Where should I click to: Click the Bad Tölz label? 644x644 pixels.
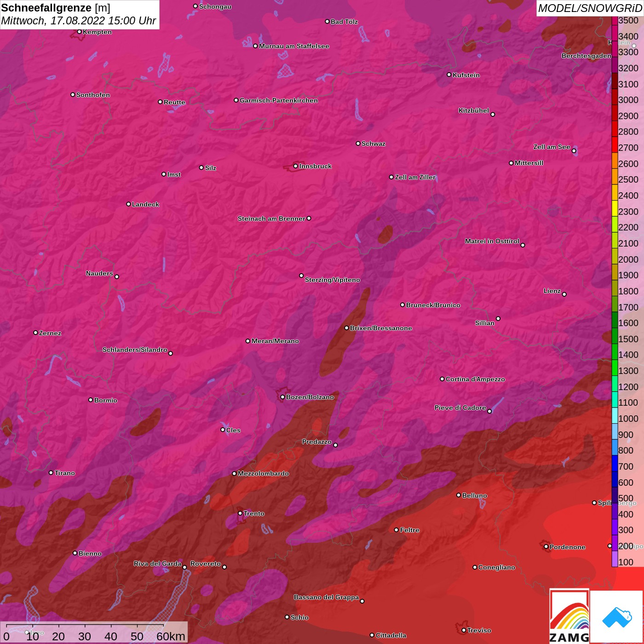[x=344, y=22]
